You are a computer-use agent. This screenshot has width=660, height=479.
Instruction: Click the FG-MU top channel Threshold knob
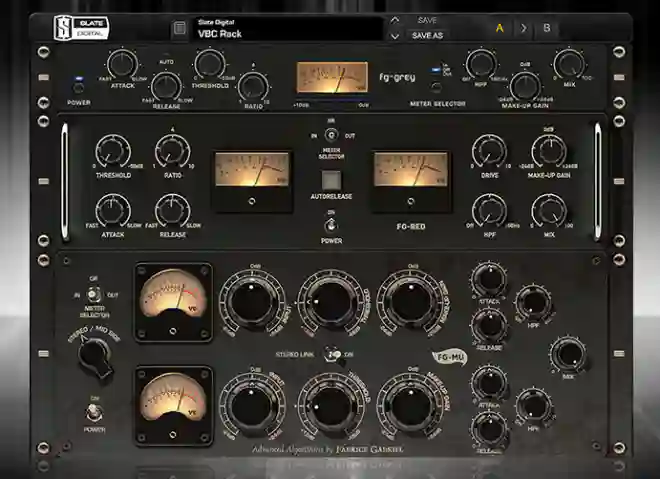[331, 301]
